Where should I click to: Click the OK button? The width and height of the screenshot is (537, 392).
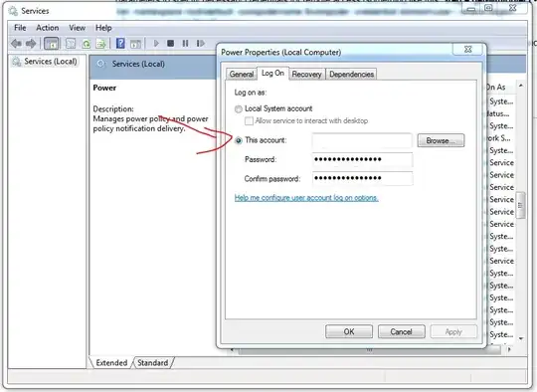pyautogui.click(x=349, y=331)
